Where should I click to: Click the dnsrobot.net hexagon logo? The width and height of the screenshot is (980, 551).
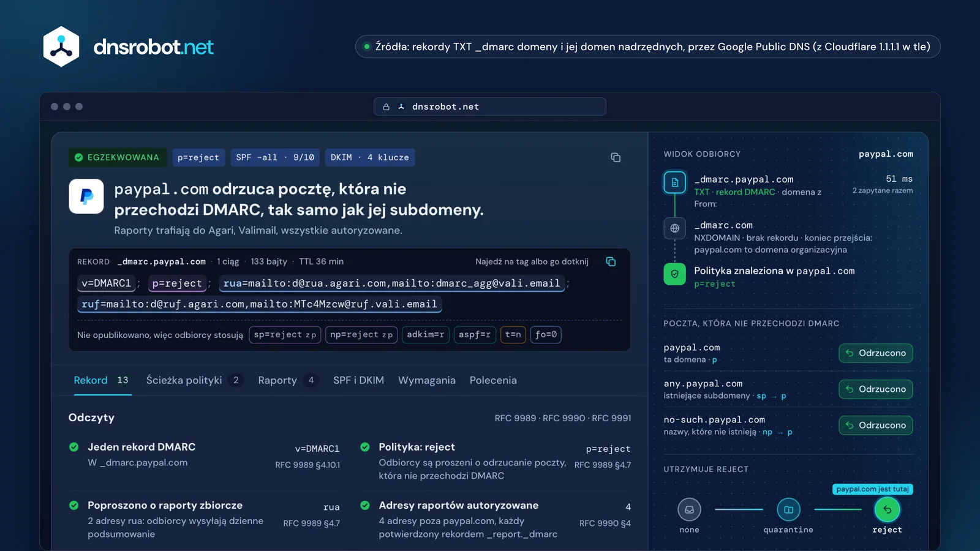point(61,47)
